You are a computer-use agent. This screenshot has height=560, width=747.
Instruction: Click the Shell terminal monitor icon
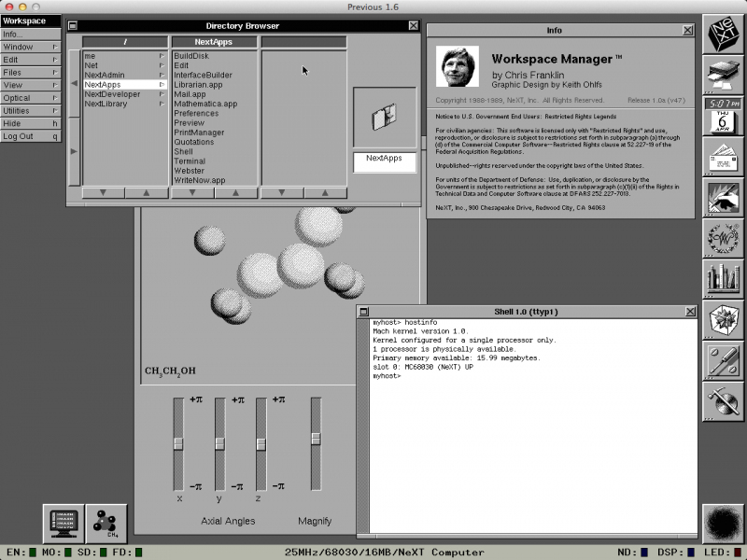[x=64, y=523]
